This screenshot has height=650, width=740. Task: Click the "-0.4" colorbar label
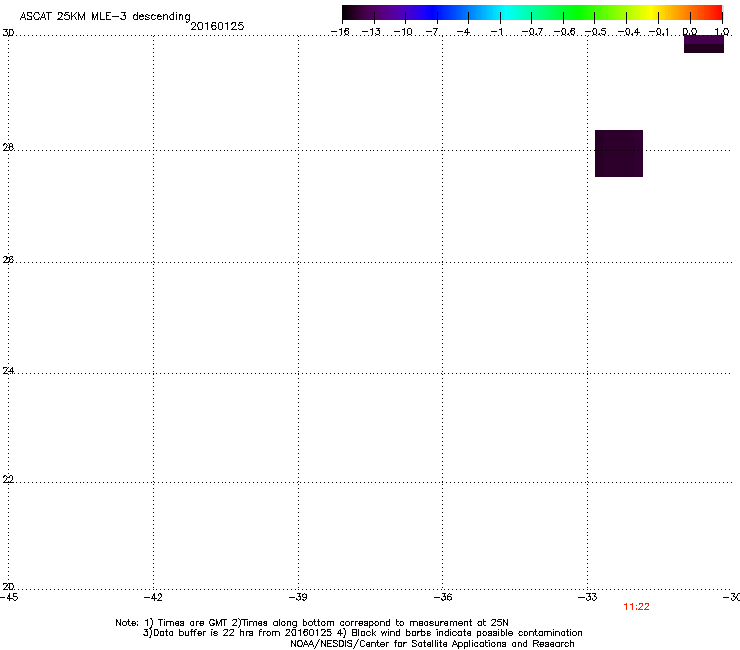[x=629, y=32]
